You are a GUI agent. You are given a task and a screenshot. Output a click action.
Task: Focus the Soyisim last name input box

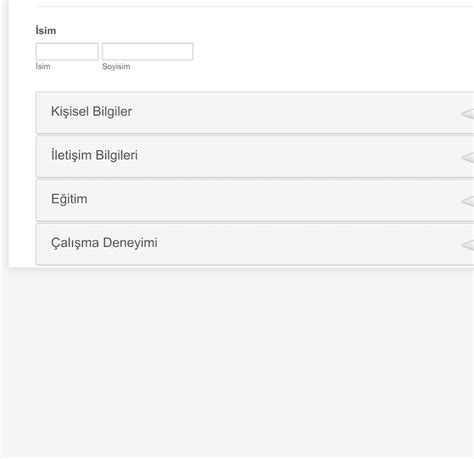click(x=147, y=52)
